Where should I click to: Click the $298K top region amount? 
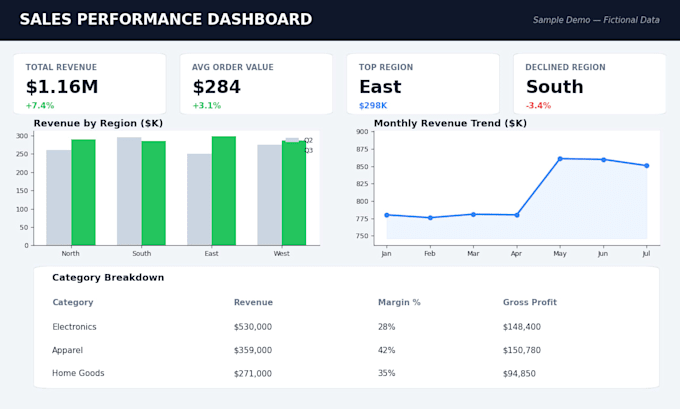click(373, 105)
